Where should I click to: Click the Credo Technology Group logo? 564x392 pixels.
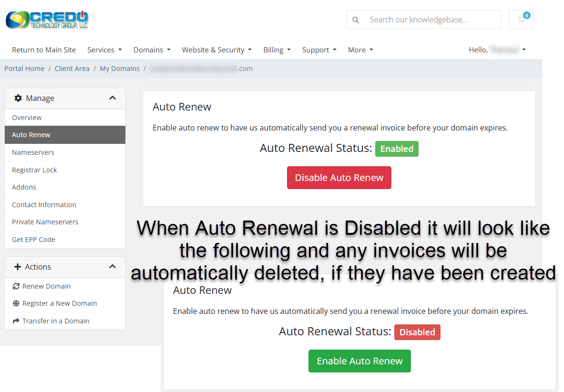pyautogui.click(x=47, y=20)
